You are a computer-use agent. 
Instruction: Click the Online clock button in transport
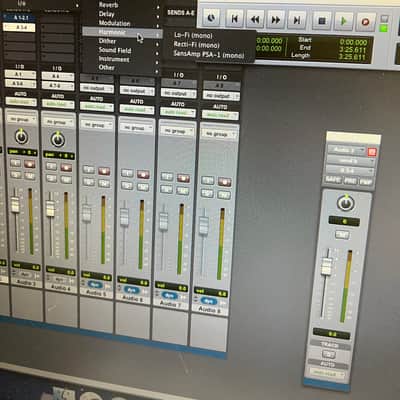211,18
